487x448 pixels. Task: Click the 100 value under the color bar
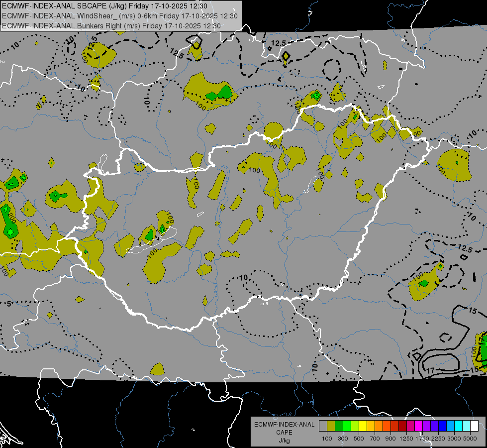coord(327,439)
